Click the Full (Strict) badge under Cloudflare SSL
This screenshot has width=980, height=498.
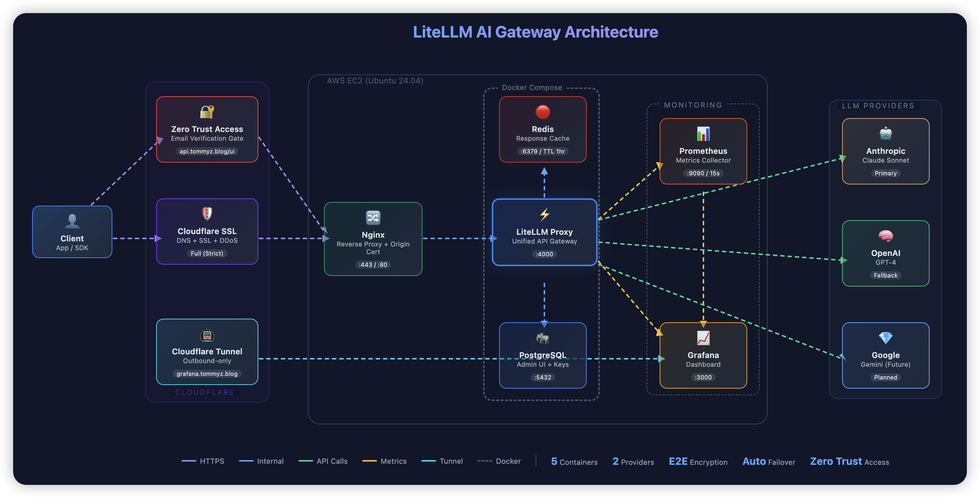[x=207, y=253]
